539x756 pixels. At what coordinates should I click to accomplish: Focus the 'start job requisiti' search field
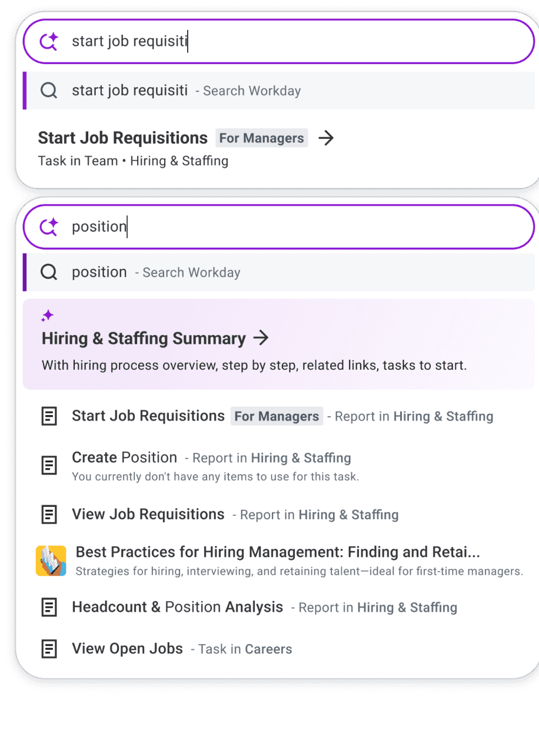point(294,42)
